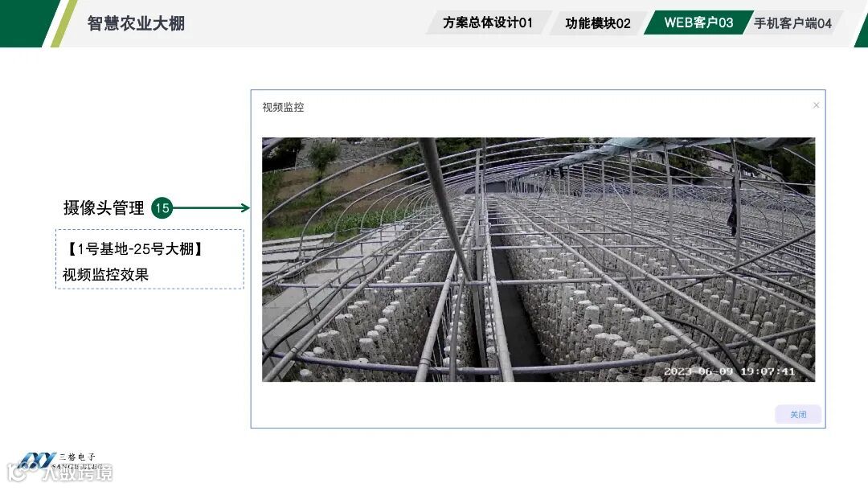This screenshot has width=868, height=488.
Task: Click the 智慧农业大棚 slide title
Action: (x=136, y=23)
